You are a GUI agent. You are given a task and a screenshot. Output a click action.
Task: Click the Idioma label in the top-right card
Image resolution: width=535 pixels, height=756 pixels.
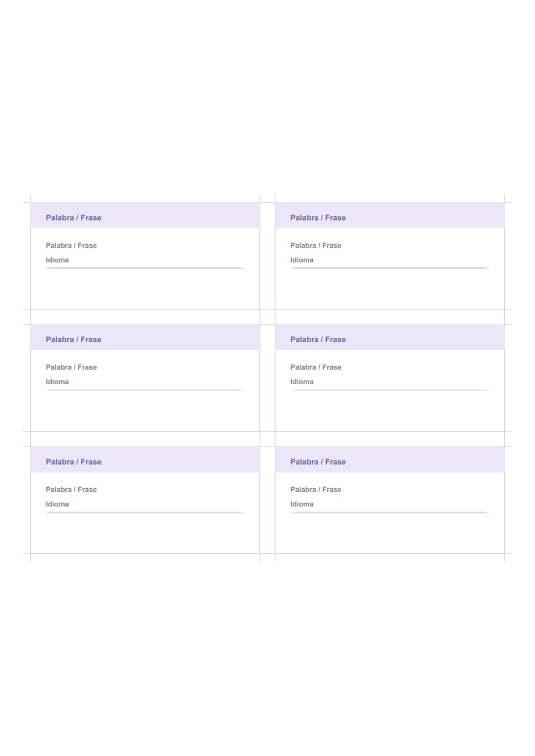(301, 260)
